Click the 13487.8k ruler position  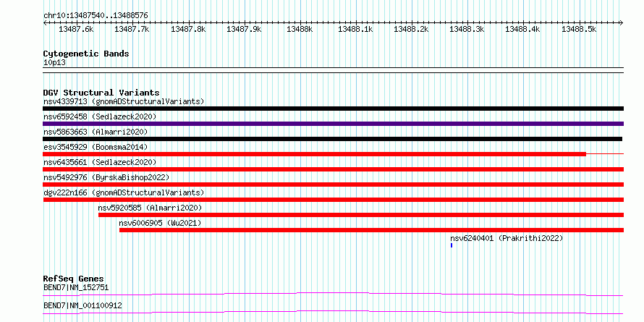[188, 29]
